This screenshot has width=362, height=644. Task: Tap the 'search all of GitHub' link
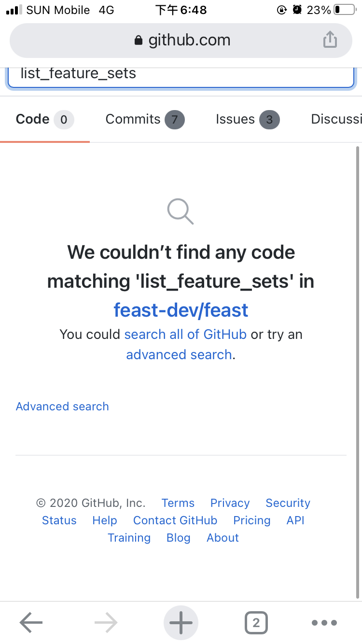click(x=185, y=334)
